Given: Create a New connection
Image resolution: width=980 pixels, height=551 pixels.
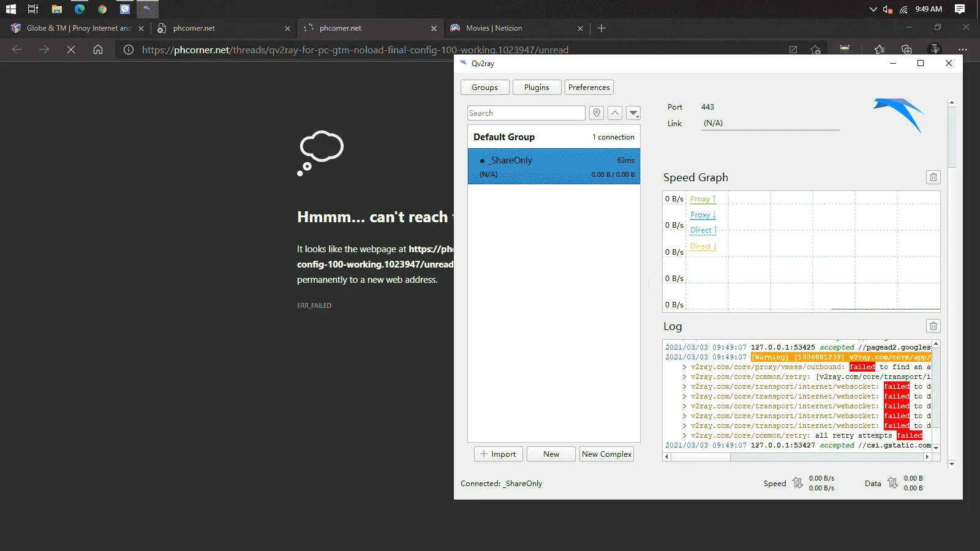Looking at the screenshot, I should (551, 454).
